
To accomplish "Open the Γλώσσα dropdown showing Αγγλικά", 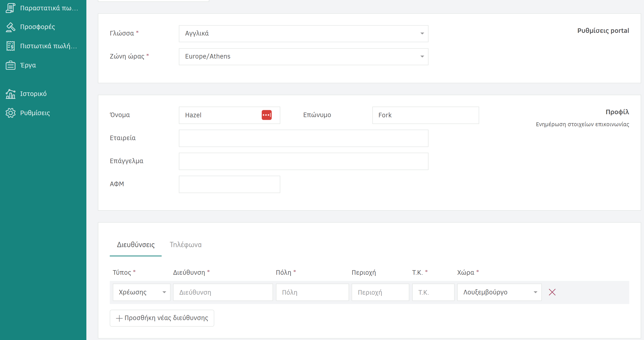I will coord(304,34).
